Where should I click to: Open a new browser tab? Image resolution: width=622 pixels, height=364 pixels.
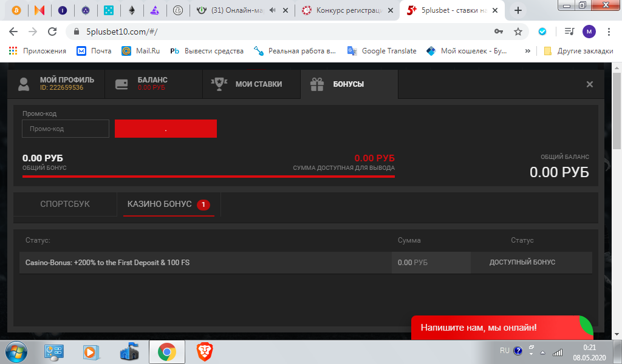[518, 11]
